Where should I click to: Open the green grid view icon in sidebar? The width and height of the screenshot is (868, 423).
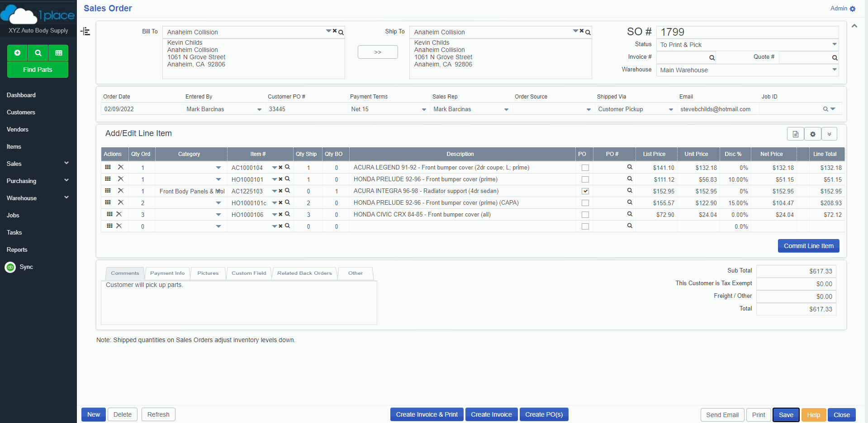(58, 53)
